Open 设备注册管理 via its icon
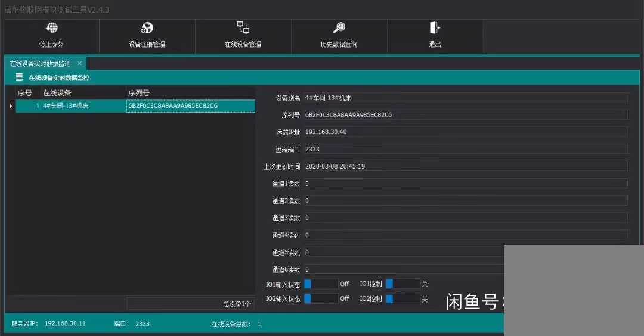 click(x=147, y=28)
